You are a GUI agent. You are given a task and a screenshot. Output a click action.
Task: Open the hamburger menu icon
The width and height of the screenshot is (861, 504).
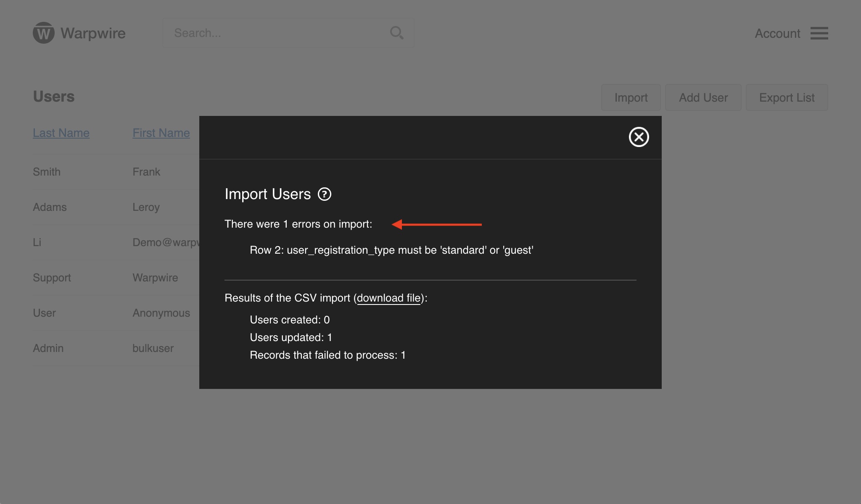(x=819, y=33)
